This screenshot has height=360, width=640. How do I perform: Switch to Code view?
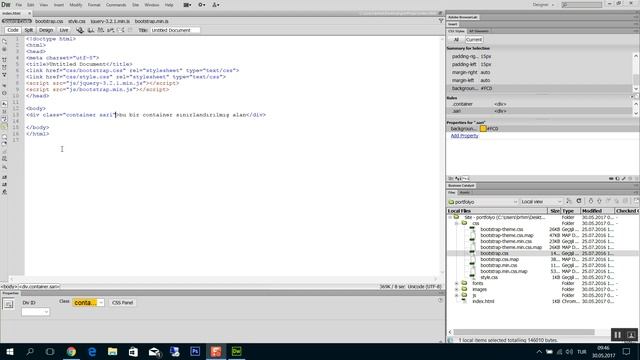point(13,30)
